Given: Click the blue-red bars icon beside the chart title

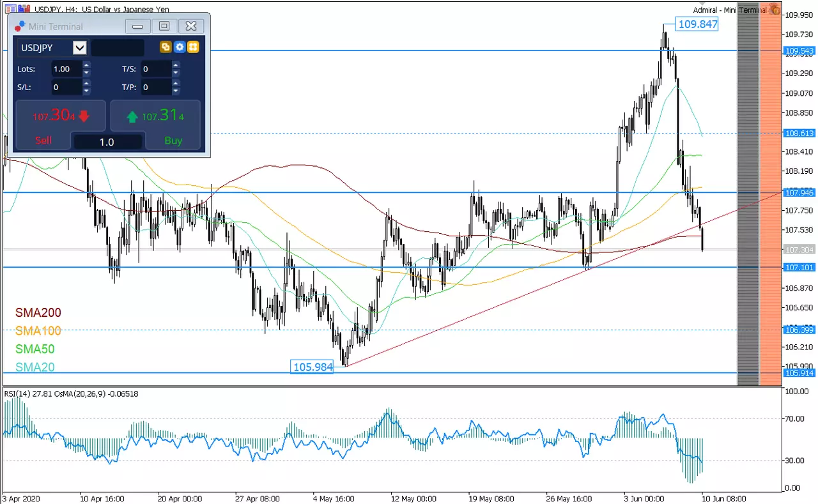Looking at the screenshot, I should tap(24, 9).
